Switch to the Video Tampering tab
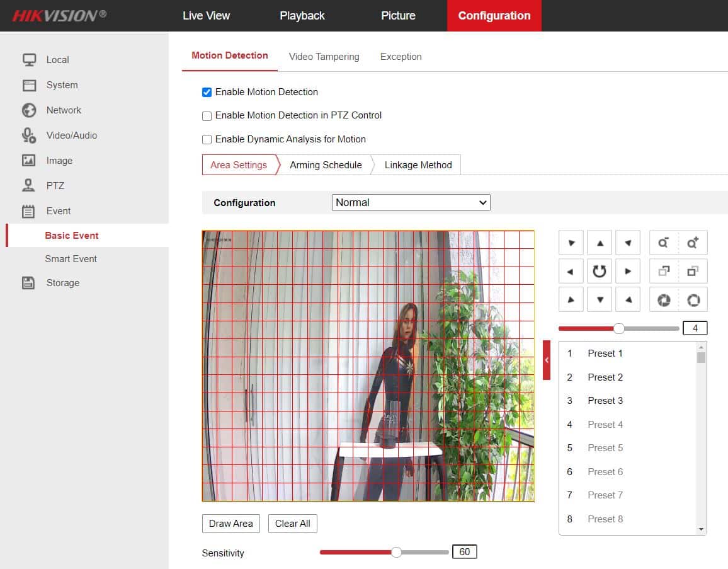Viewport: 728px width, 569px height. coord(324,57)
